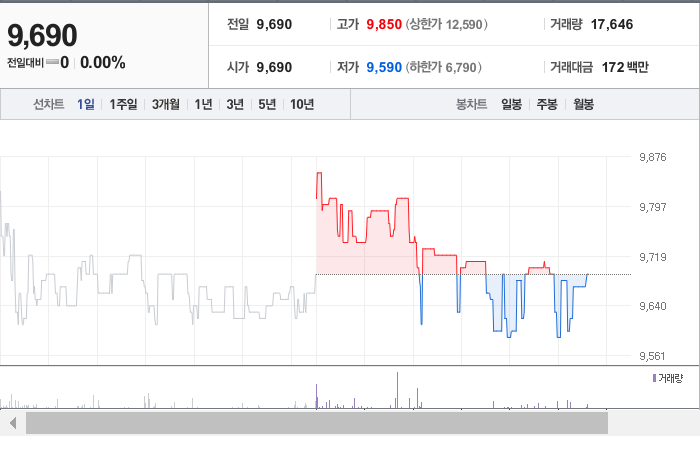Show the 3개월 line chart
This screenshot has width=700, height=450.
166,104
